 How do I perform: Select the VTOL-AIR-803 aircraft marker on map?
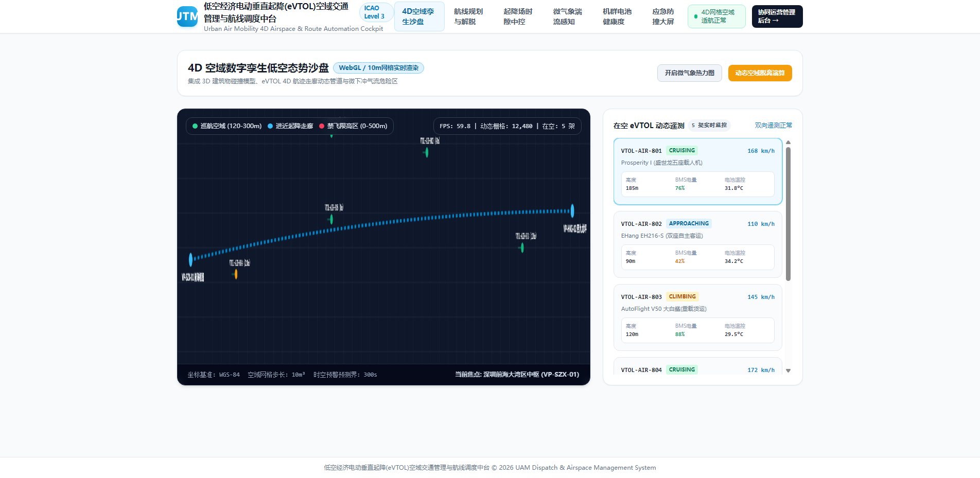pyautogui.click(x=522, y=247)
